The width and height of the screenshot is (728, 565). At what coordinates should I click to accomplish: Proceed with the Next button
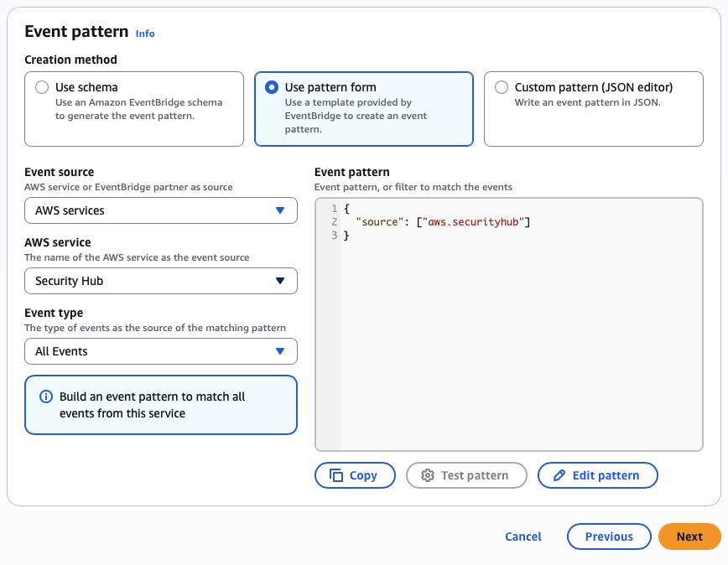point(689,536)
